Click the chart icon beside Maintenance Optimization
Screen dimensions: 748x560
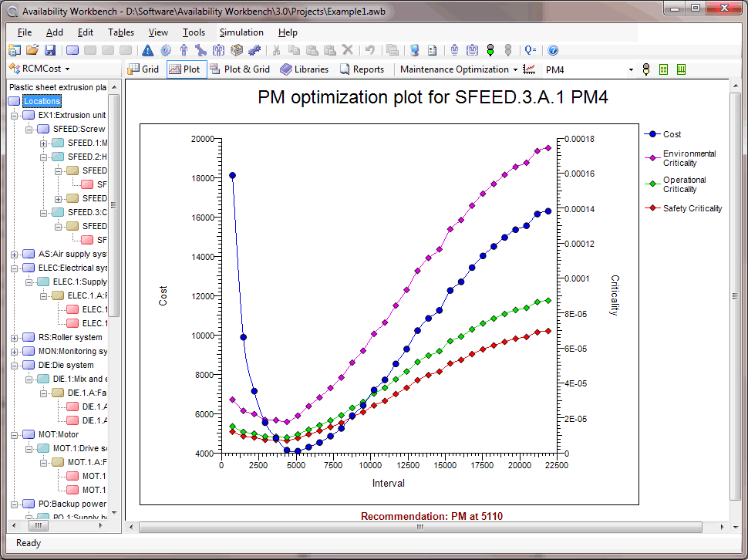tap(530, 69)
